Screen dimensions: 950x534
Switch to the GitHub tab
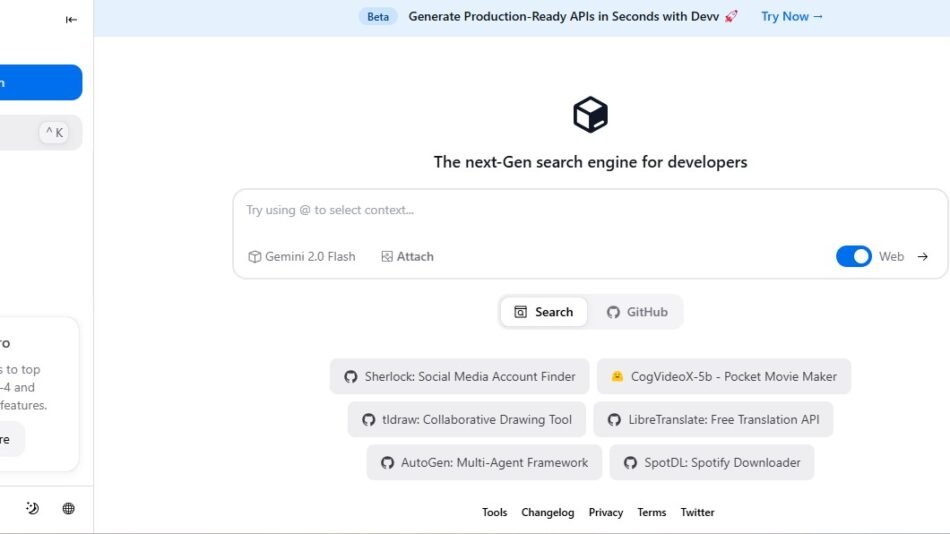[x=637, y=312]
